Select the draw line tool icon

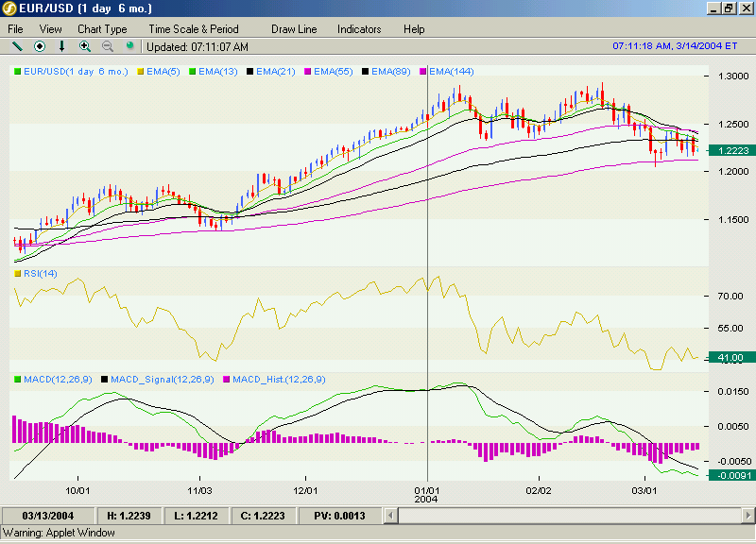pos(17,46)
